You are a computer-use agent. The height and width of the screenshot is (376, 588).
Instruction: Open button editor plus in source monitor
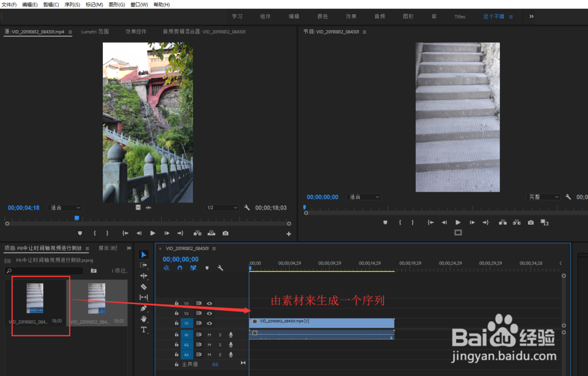pos(289,234)
